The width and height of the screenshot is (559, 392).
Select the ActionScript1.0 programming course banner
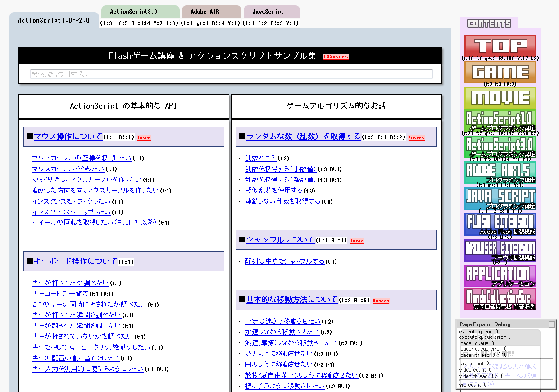(500, 121)
